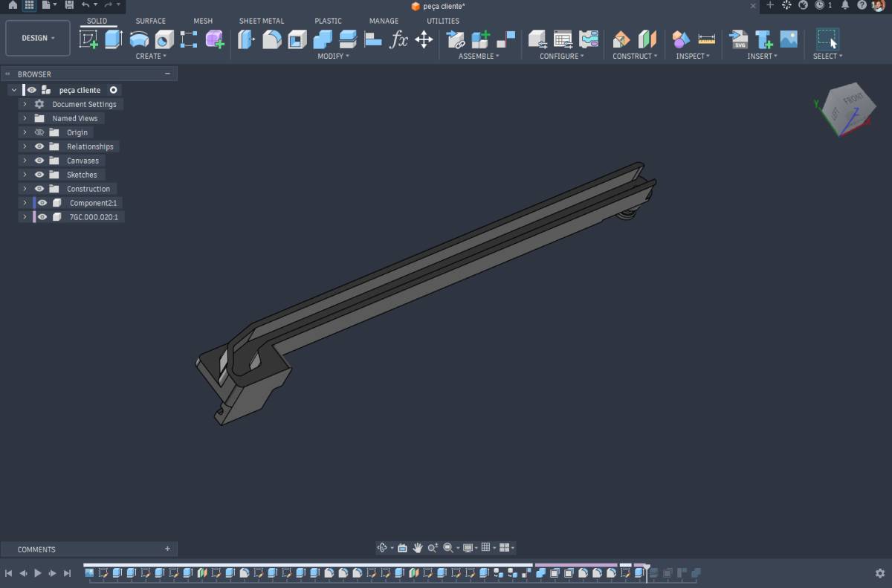Screen dimensions: 892x588
Task: Open the MODIFY dropdown menu
Action: point(333,56)
